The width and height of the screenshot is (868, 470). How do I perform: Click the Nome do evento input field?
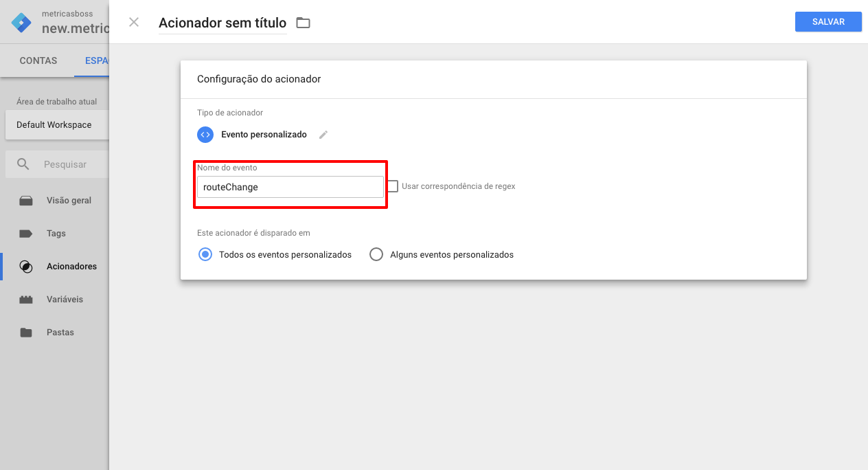coord(290,187)
